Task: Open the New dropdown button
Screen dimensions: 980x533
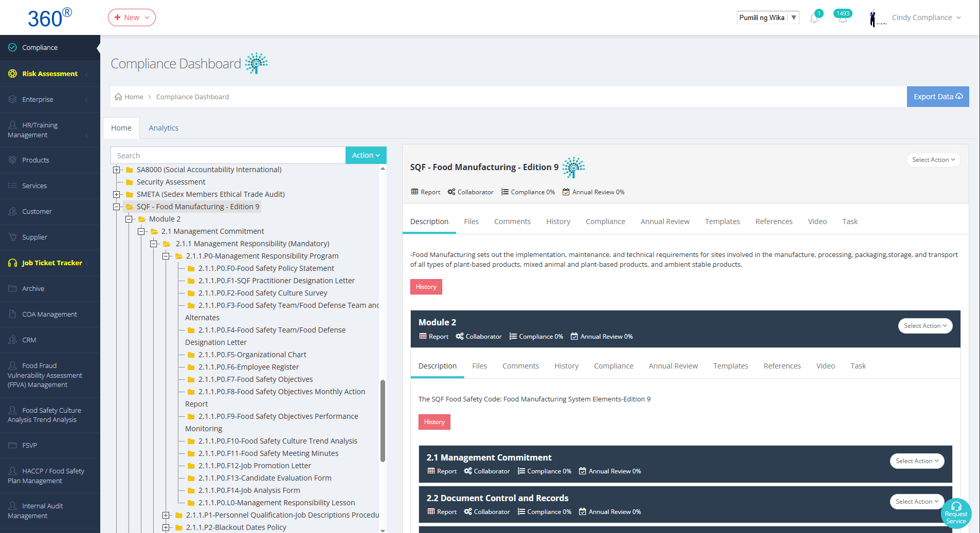Action: 132,17
